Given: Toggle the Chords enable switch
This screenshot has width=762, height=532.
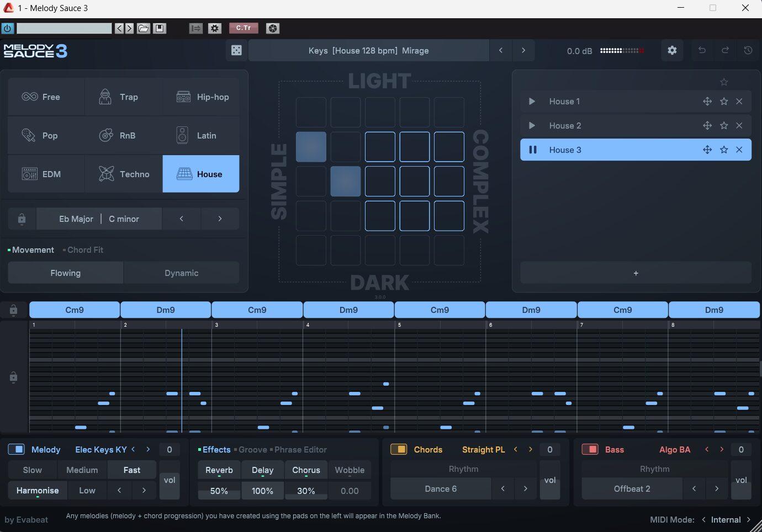Looking at the screenshot, I should 399,450.
